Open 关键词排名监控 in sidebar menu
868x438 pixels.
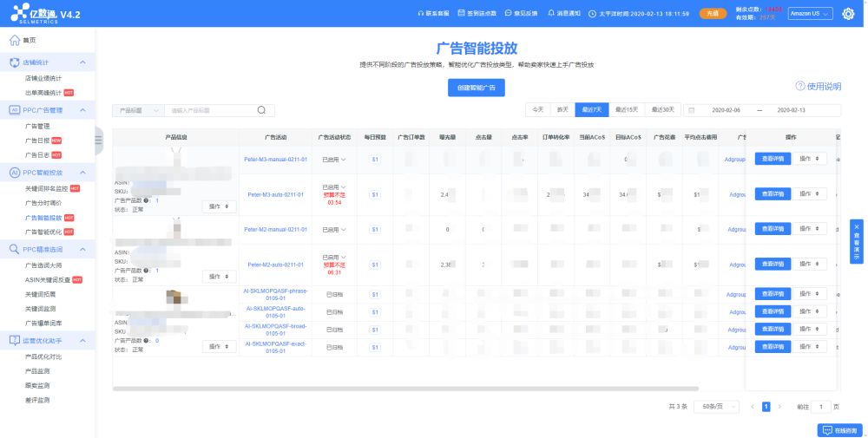tap(47, 188)
